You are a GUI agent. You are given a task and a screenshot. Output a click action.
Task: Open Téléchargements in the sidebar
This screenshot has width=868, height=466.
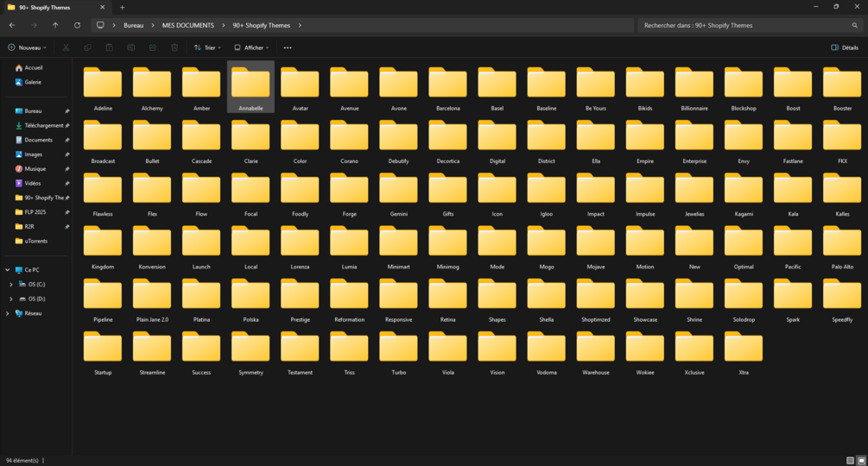tap(44, 125)
